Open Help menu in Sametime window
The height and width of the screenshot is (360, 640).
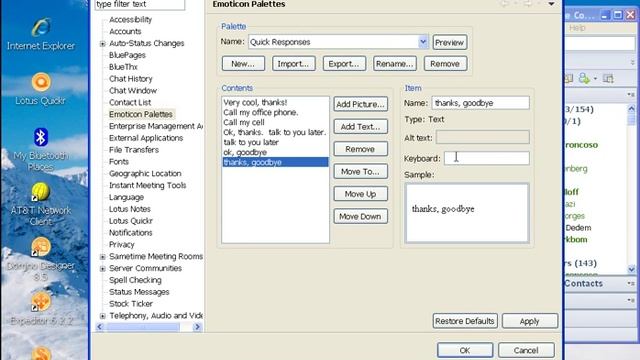(577, 28)
